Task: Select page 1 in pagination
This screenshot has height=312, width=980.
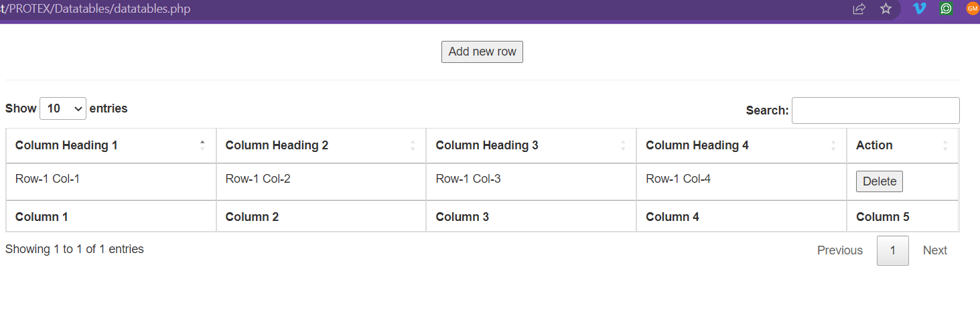Action: pos(892,250)
